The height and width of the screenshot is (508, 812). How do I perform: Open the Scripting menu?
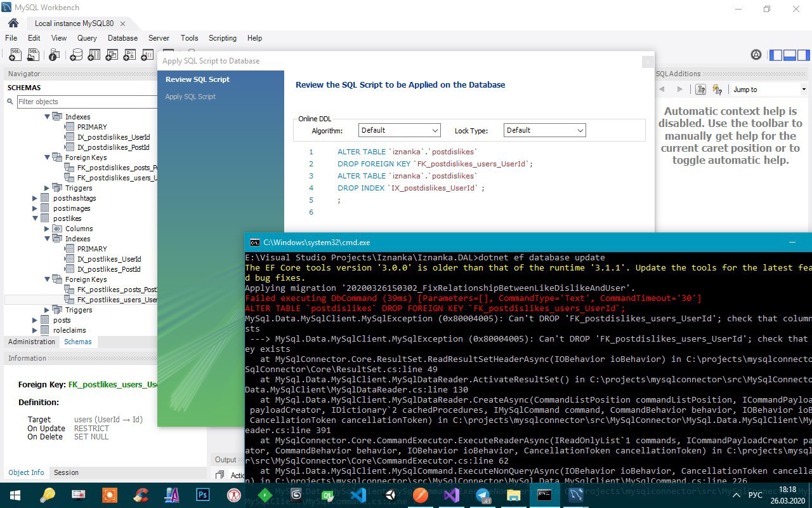223,38
